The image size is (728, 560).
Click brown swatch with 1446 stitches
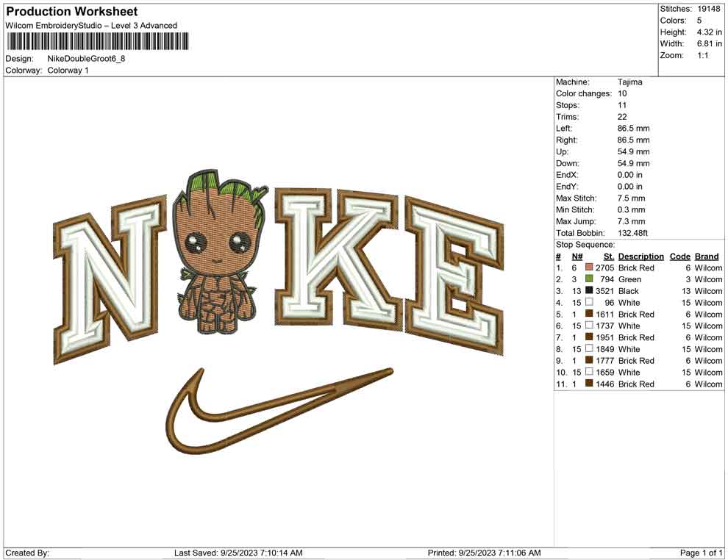pyautogui.click(x=589, y=383)
